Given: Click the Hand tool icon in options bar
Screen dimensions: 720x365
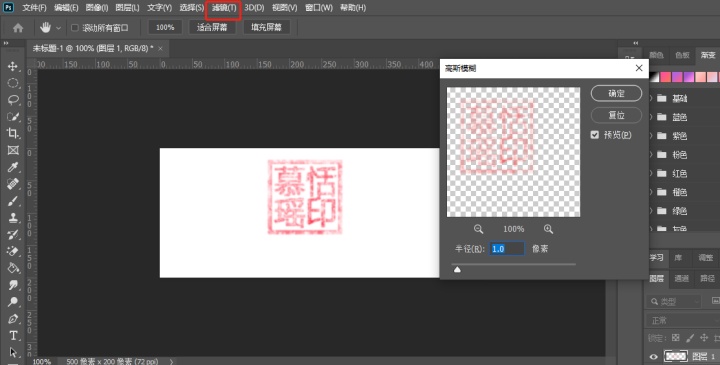Looking at the screenshot, I should [45, 28].
